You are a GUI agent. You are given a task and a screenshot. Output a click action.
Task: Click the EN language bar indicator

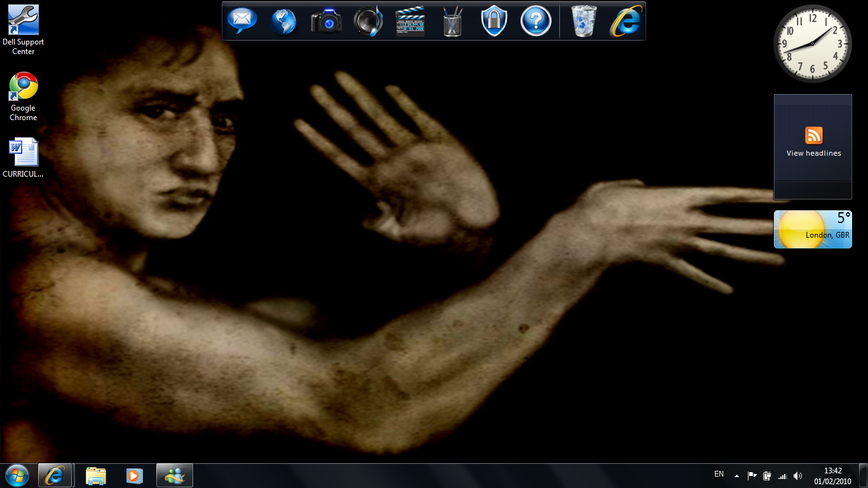[x=719, y=474]
